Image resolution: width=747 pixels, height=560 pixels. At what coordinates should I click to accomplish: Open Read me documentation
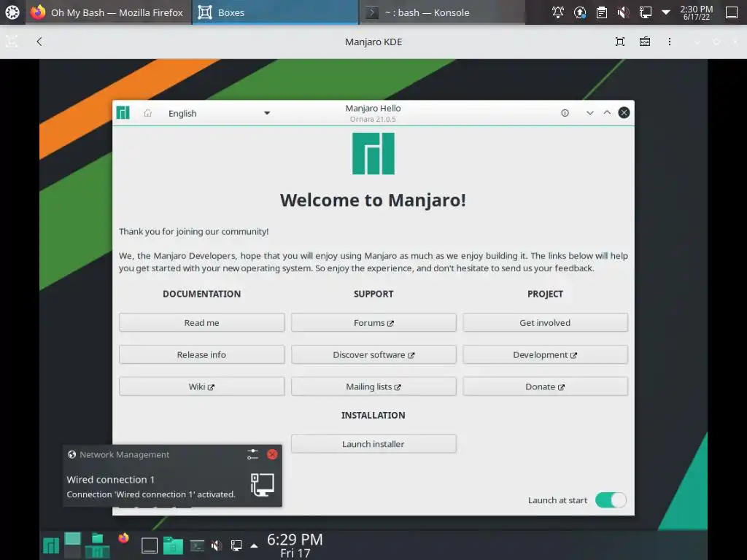tap(201, 322)
